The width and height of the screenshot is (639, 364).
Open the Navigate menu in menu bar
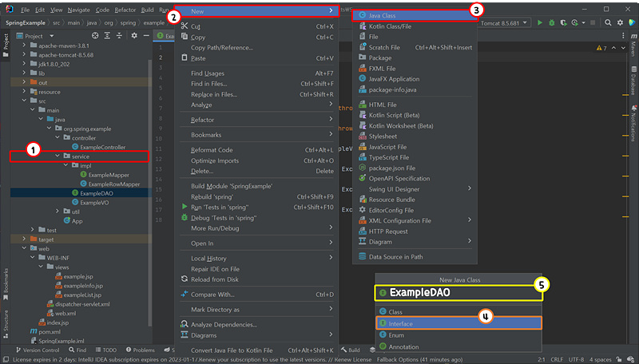tap(79, 10)
